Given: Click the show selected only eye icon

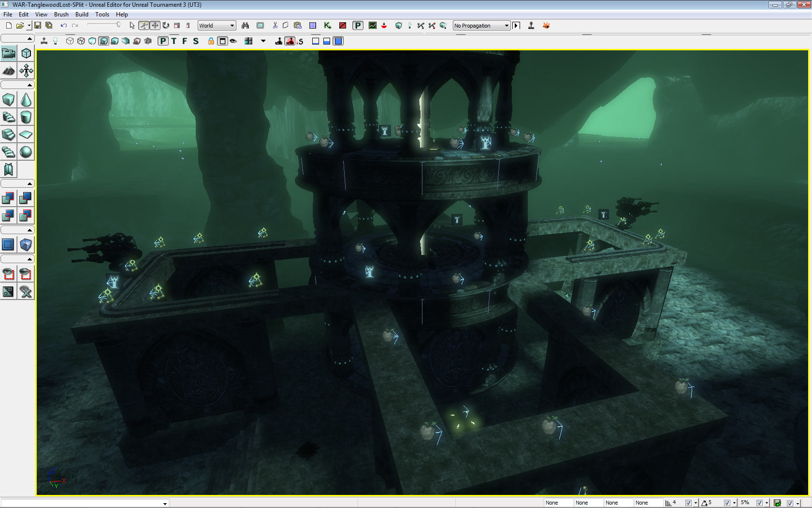Looking at the screenshot, I should click(9, 274).
